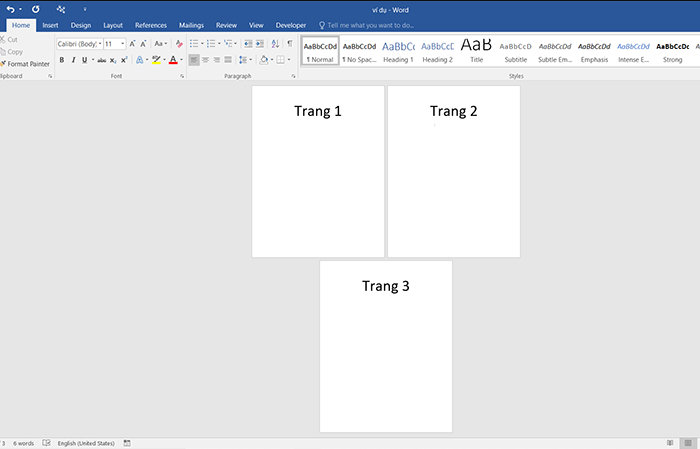
Task: Click the Multilevel List icon
Action: 228,43
